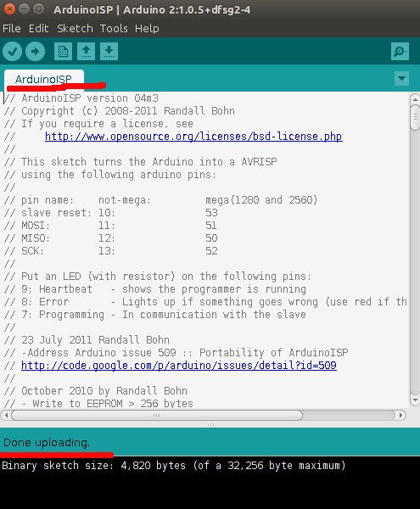The height and width of the screenshot is (509, 420).
Task: Click the 'Done uploading.' status message
Action: tap(47, 443)
